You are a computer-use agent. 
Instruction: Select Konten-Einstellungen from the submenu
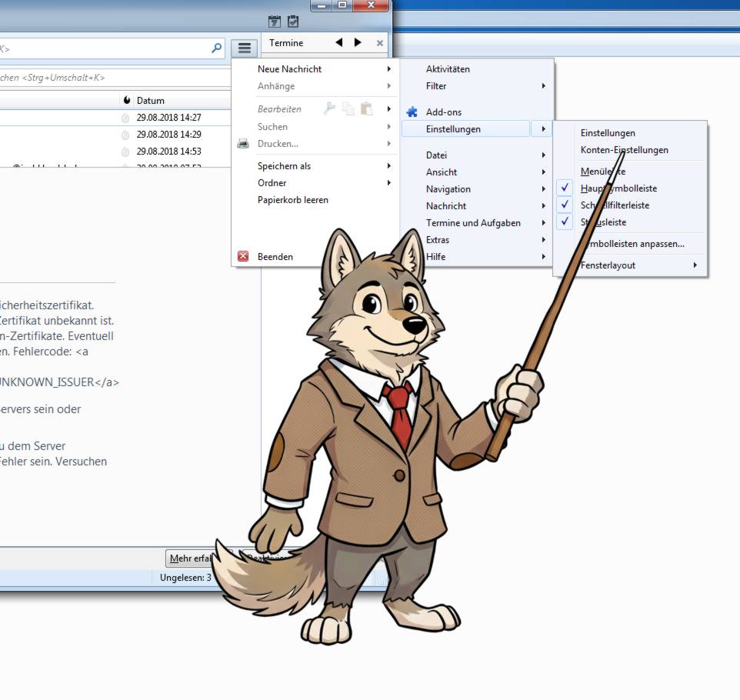[x=624, y=150]
